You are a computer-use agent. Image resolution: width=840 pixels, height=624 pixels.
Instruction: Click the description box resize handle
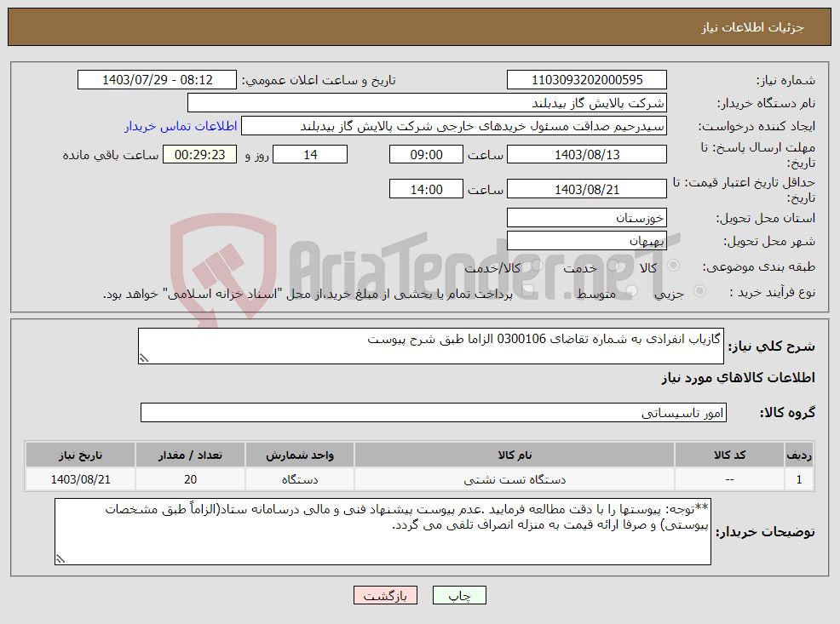coord(144,358)
